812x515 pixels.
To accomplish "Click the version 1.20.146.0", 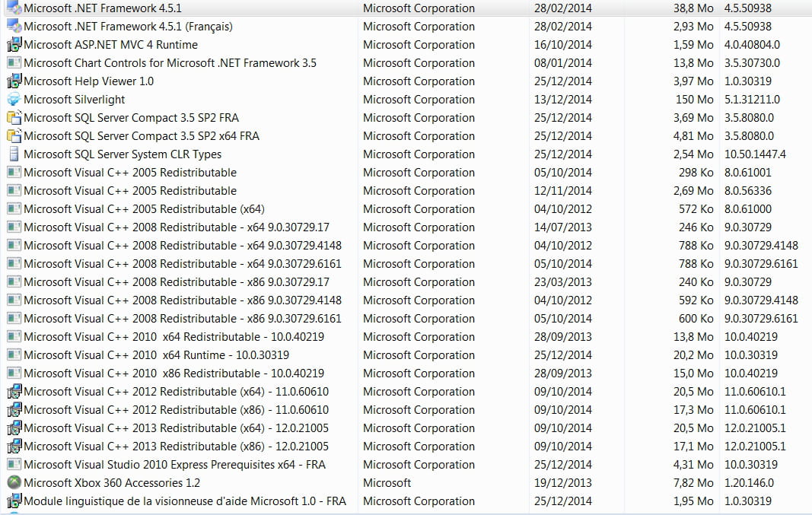I will point(749,482).
